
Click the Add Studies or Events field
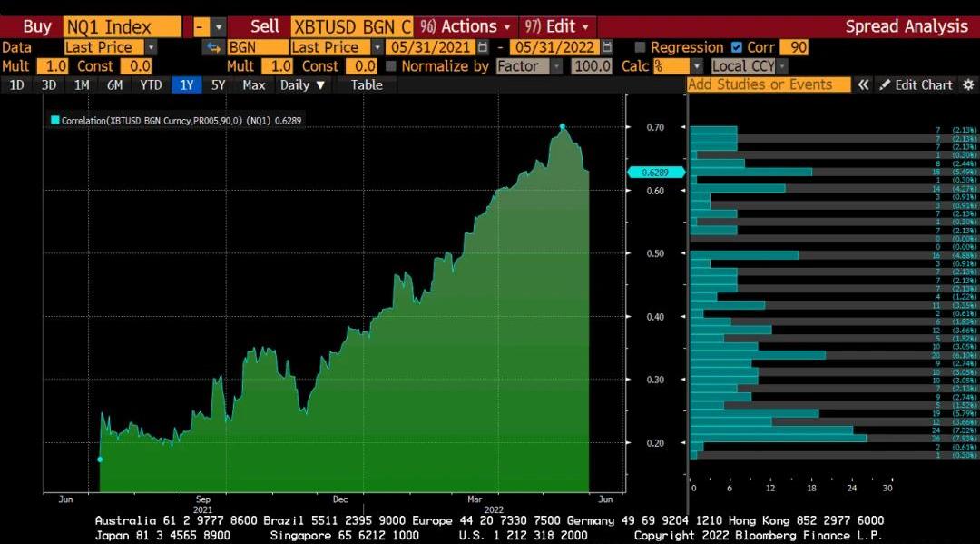point(769,84)
